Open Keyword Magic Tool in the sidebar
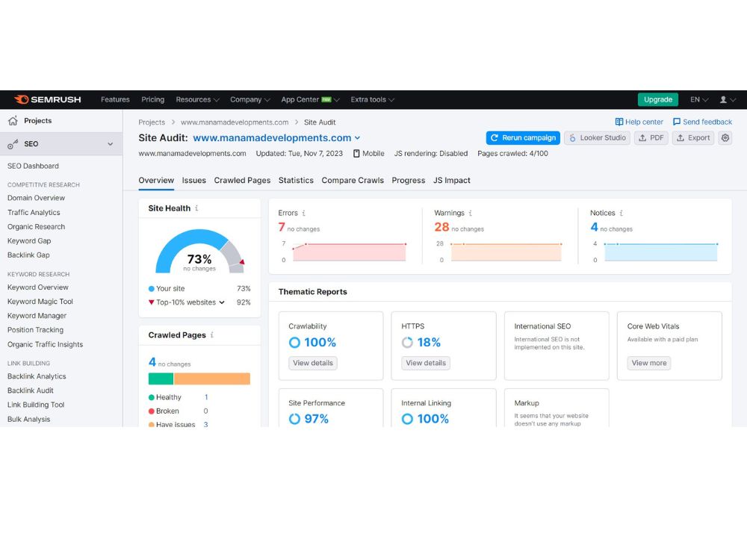747x560 pixels. [x=40, y=302]
